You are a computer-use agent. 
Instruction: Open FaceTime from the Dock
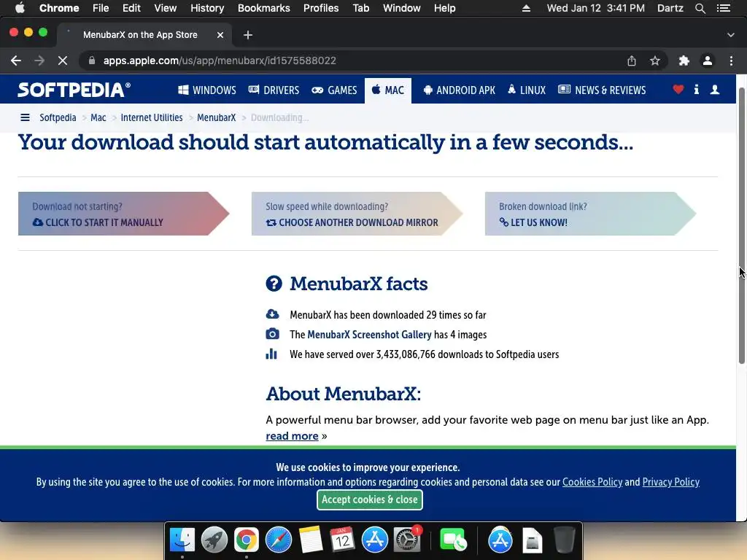click(x=452, y=540)
